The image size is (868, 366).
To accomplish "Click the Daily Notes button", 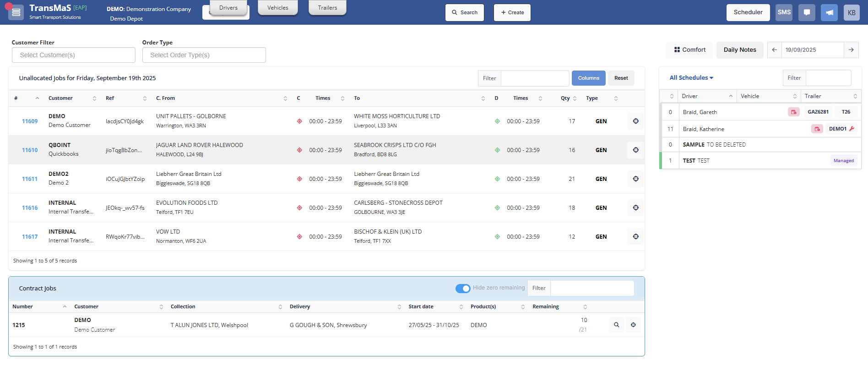I will point(740,50).
